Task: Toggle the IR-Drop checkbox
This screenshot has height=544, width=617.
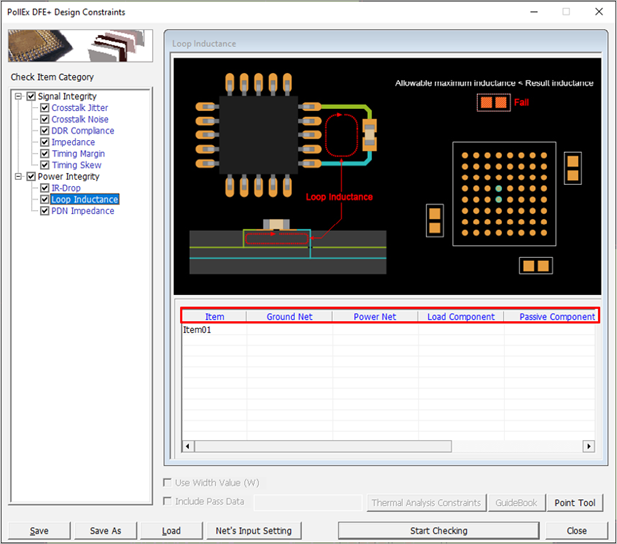Action: (x=44, y=188)
